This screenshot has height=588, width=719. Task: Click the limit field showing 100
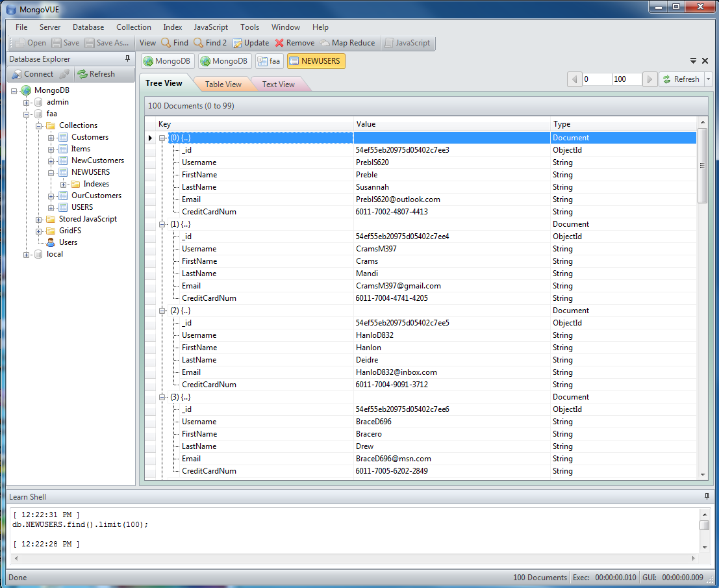[627, 79]
